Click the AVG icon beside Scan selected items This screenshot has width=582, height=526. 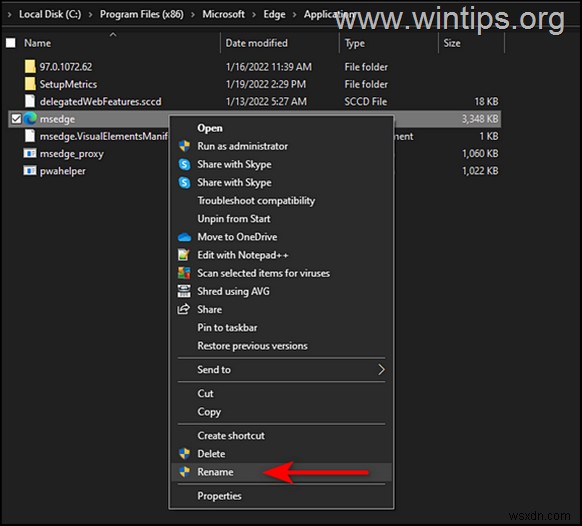(x=184, y=273)
